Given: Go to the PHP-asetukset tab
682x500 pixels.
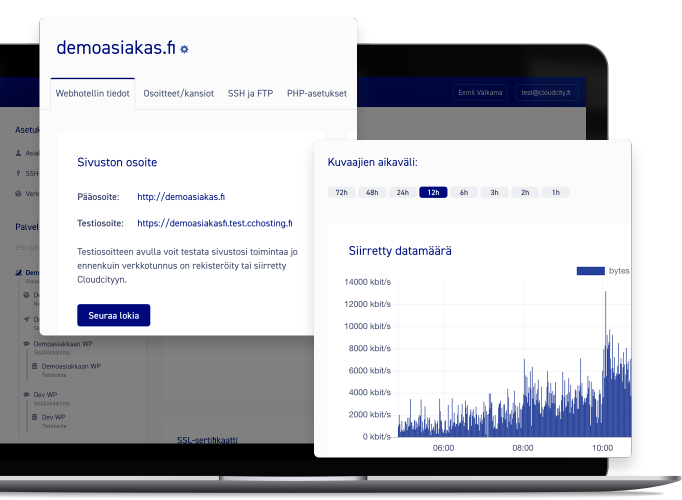Looking at the screenshot, I should coord(316,93).
